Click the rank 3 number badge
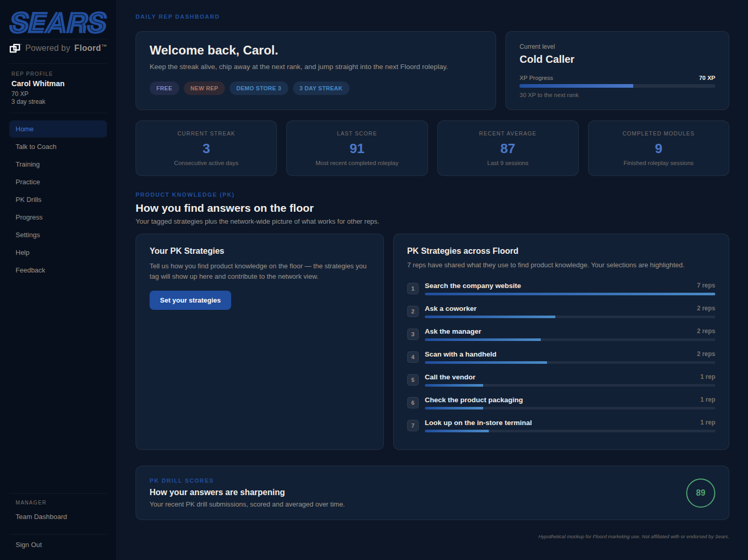Screen dimensions: 748x560 coord(413,334)
